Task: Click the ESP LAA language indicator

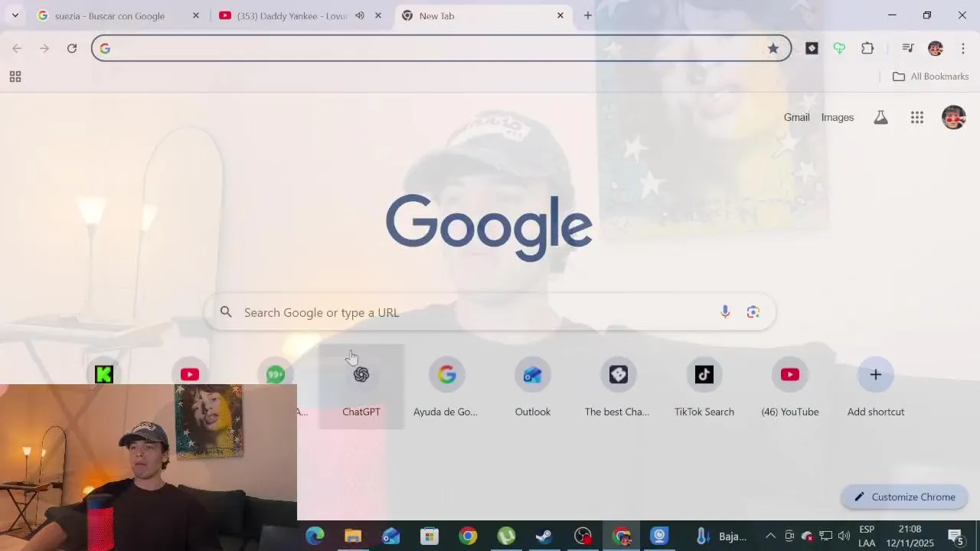Action: point(867,536)
